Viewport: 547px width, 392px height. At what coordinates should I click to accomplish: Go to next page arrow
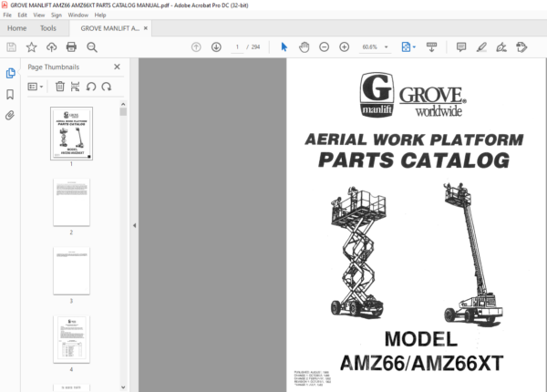click(x=216, y=47)
